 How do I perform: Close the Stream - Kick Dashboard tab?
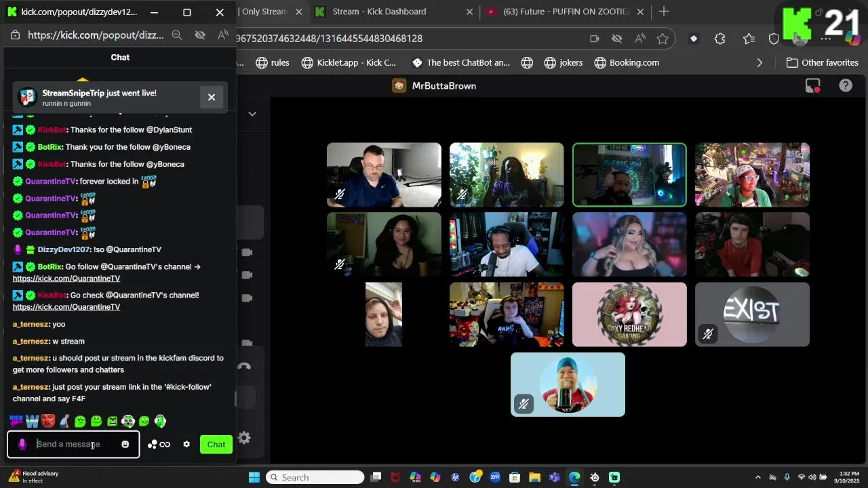tap(469, 12)
